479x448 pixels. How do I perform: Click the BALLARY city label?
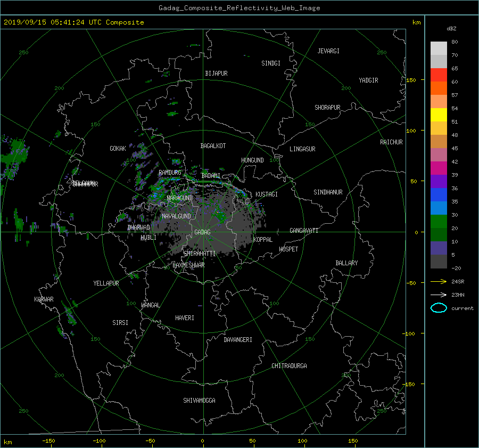pos(346,263)
